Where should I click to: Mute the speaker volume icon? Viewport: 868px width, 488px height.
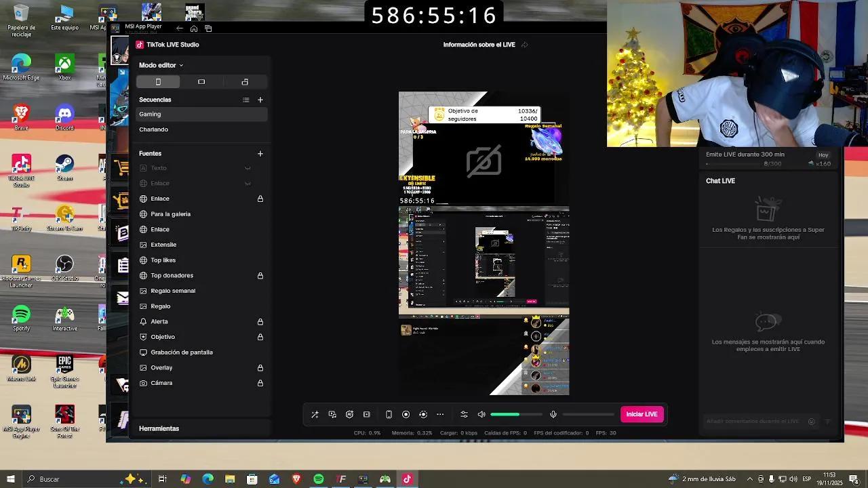click(x=481, y=414)
